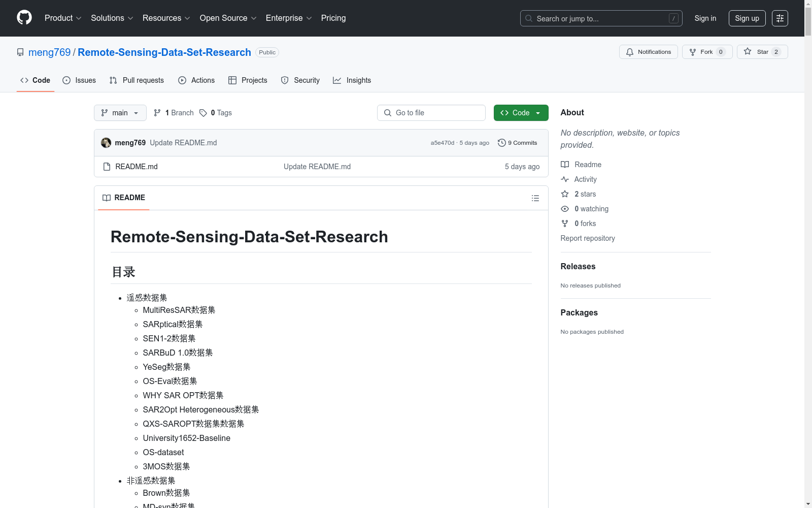Click the README.md file icon

(x=107, y=167)
